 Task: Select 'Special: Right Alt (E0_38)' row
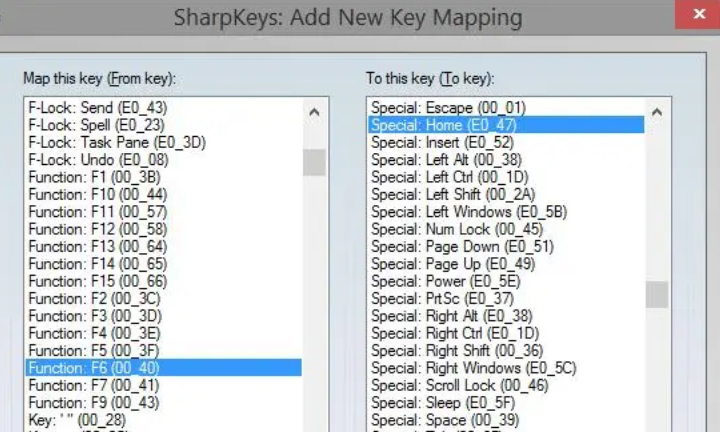coord(506,316)
